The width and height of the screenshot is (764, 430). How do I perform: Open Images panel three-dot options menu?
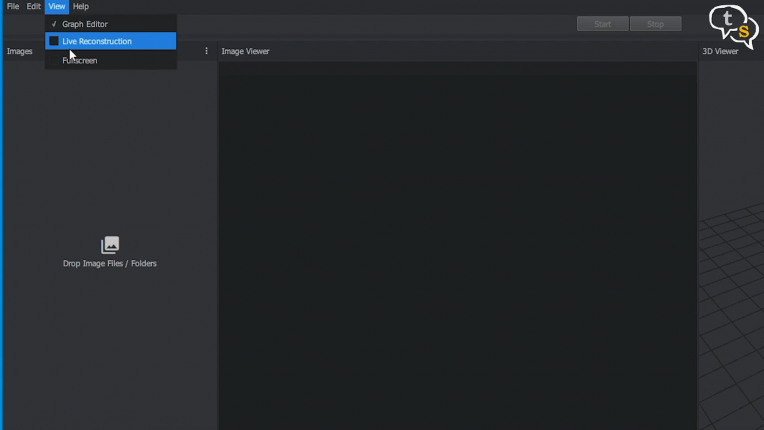(x=207, y=51)
